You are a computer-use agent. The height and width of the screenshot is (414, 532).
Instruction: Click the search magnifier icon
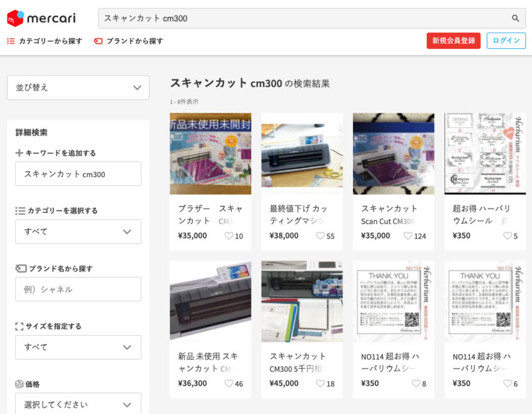515,18
